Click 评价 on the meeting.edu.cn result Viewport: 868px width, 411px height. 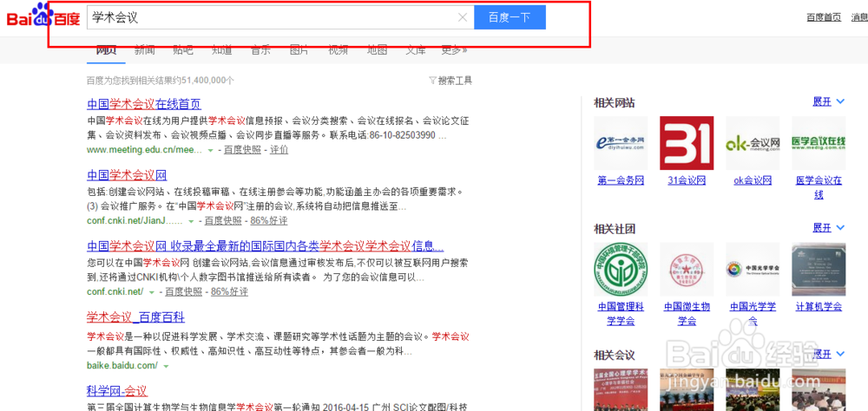pyautogui.click(x=279, y=150)
